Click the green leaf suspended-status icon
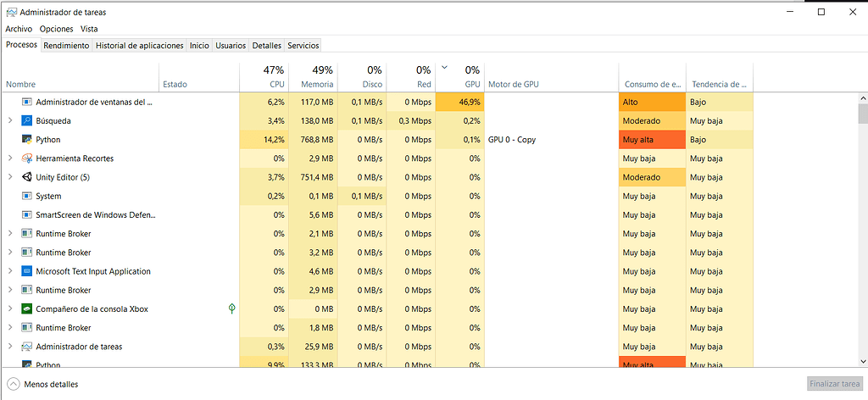This screenshot has height=400, width=868. coord(232,309)
